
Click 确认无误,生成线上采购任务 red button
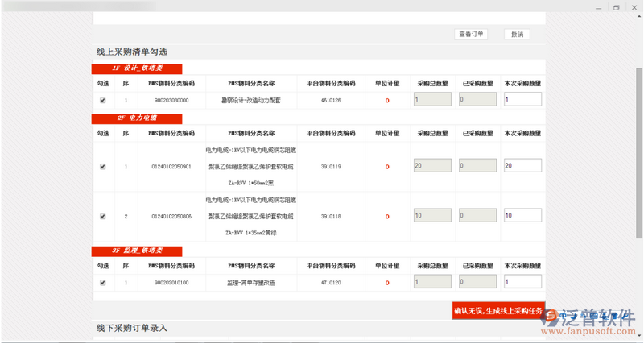[498, 310]
